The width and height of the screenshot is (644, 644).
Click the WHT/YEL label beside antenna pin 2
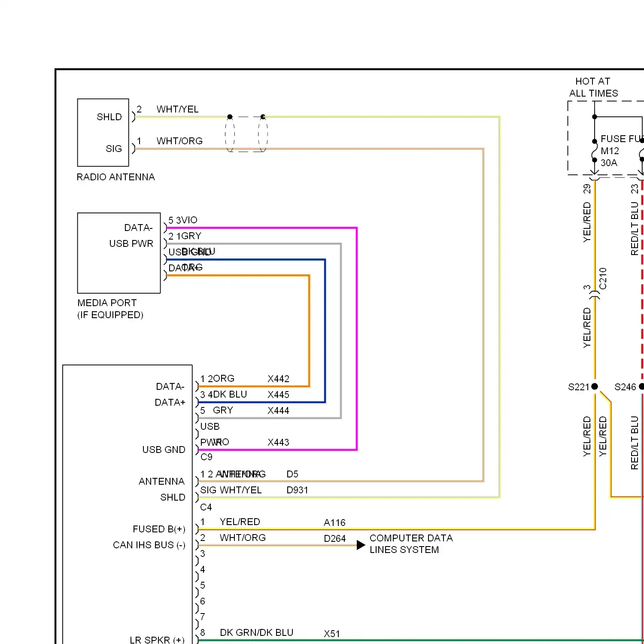pyautogui.click(x=177, y=109)
